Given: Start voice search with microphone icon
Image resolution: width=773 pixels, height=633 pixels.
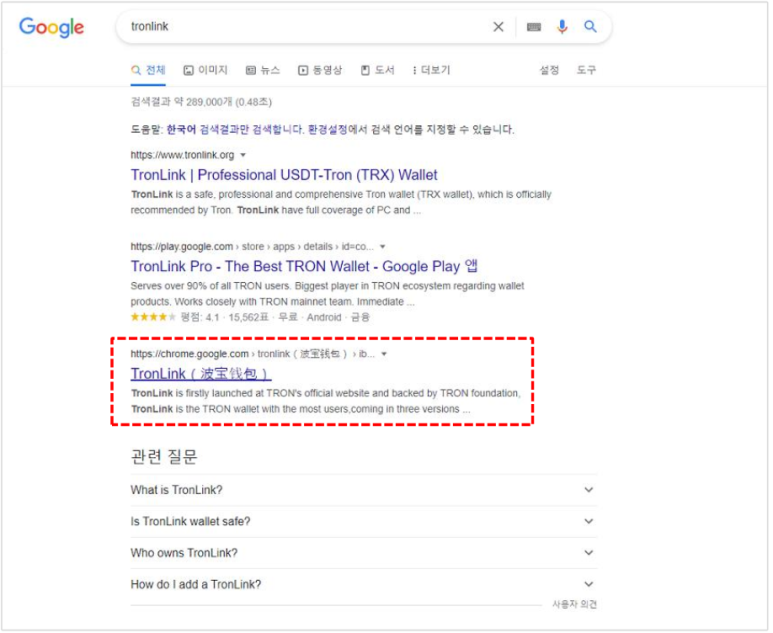Looking at the screenshot, I should [562, 27].
